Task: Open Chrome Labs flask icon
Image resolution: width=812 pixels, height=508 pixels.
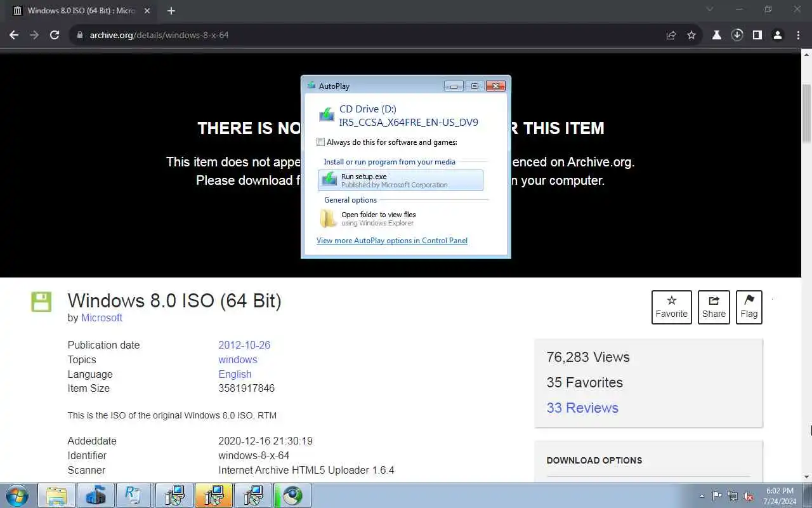Action: coord(717,35)
